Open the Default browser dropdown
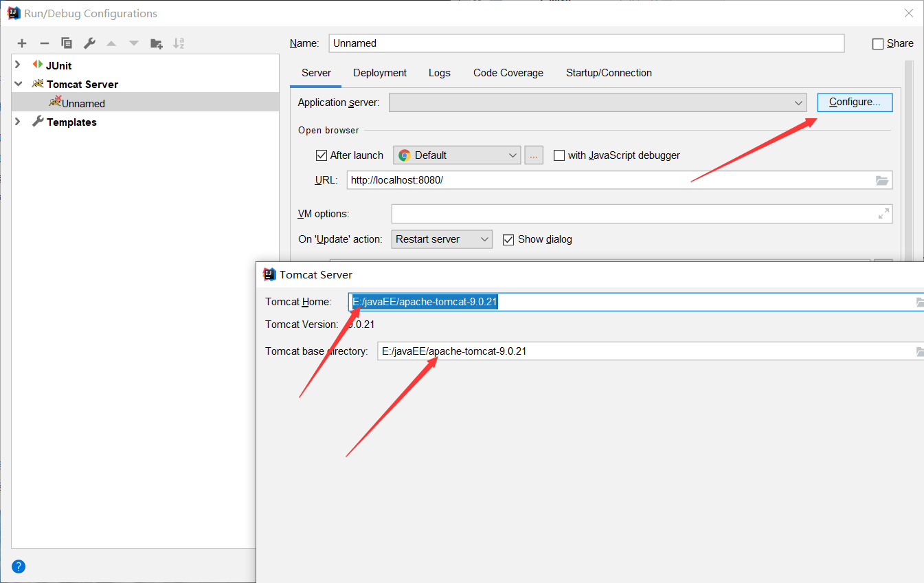Viewport: 924px width, 583px height. (x=457, y=155)
